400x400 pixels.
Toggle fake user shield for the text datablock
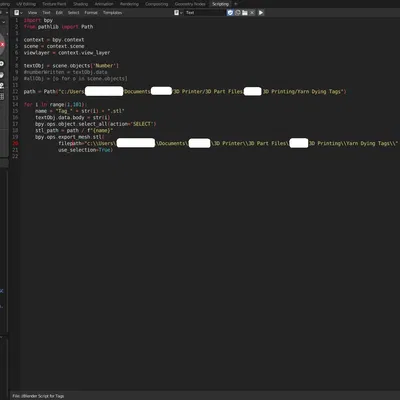pyautogui.click(x=230, y=13)
